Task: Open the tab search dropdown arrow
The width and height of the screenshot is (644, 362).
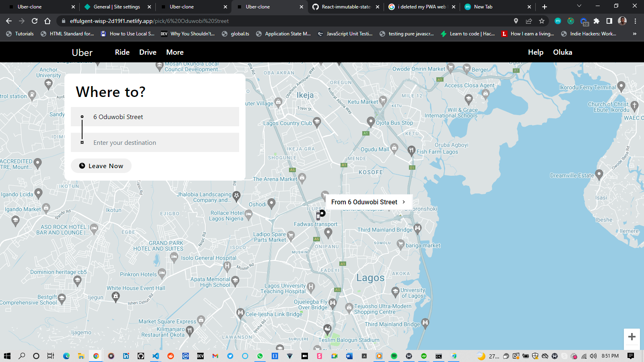Action: pyautogui.click(x=579, y=6)
